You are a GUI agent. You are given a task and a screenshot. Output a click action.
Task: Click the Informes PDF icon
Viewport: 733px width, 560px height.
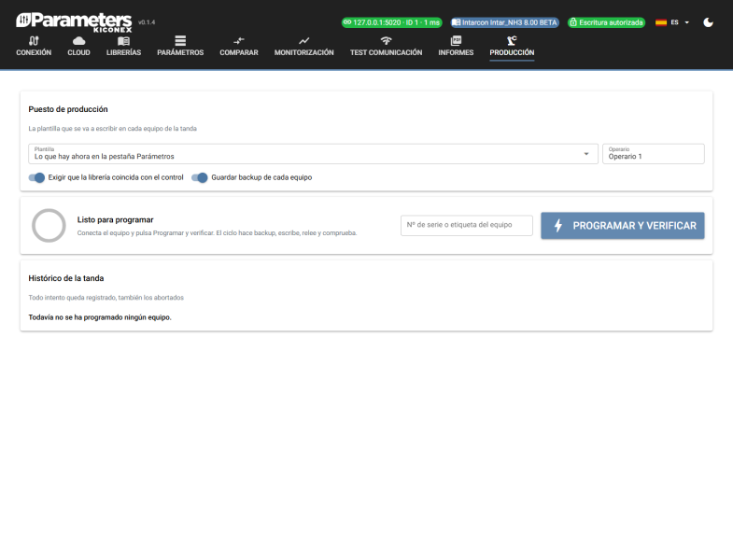click(456, 41)
